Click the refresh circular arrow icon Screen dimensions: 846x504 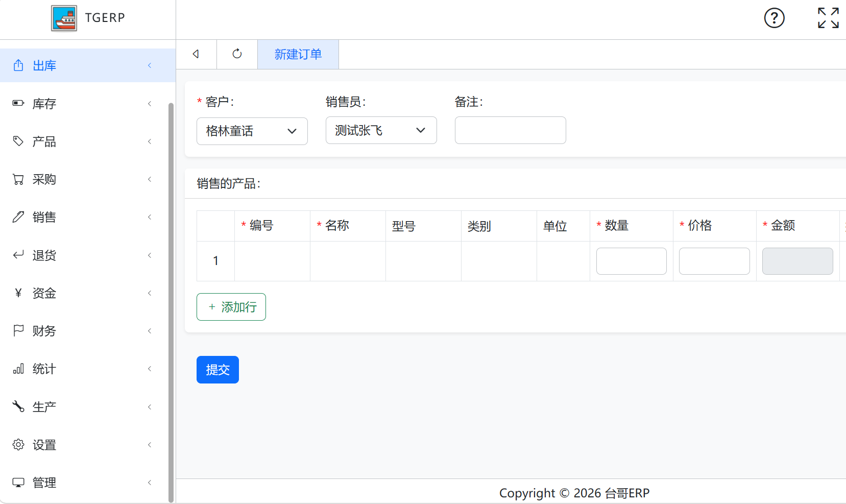(x=237, y=54)
